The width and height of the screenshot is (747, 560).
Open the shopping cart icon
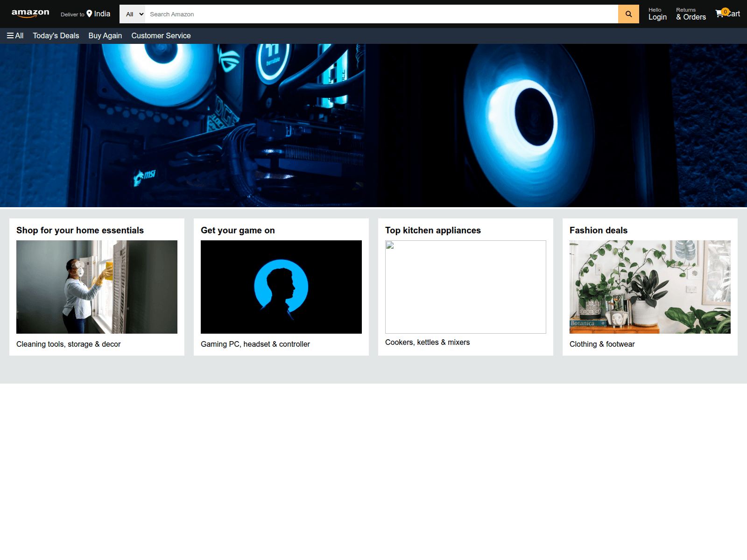(x=720, y=14)
